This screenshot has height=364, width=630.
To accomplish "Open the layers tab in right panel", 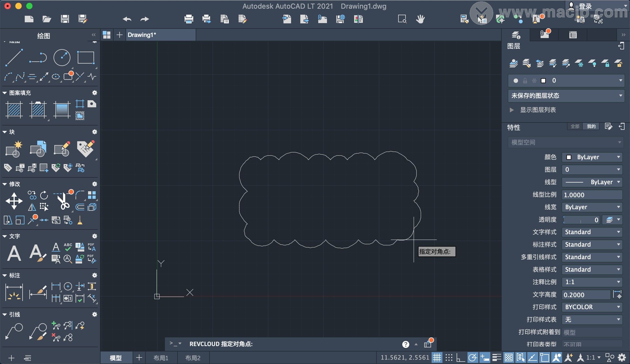I will [516, 35].
